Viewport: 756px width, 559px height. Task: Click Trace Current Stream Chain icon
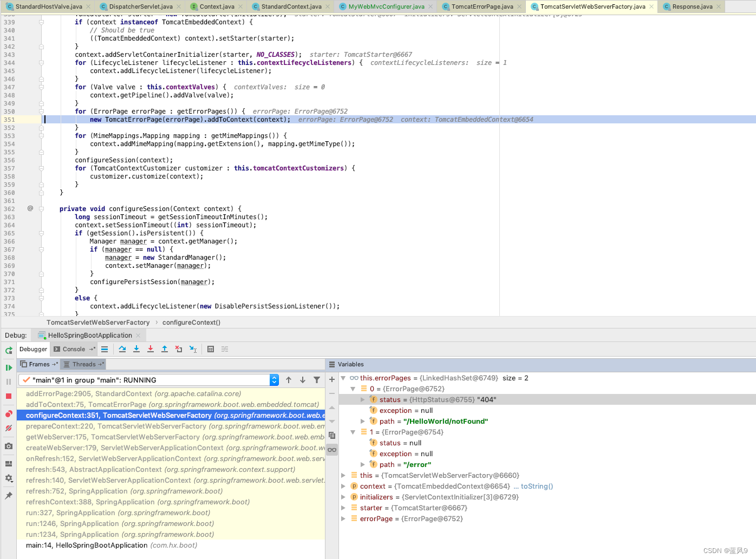[x=225, y=349]
